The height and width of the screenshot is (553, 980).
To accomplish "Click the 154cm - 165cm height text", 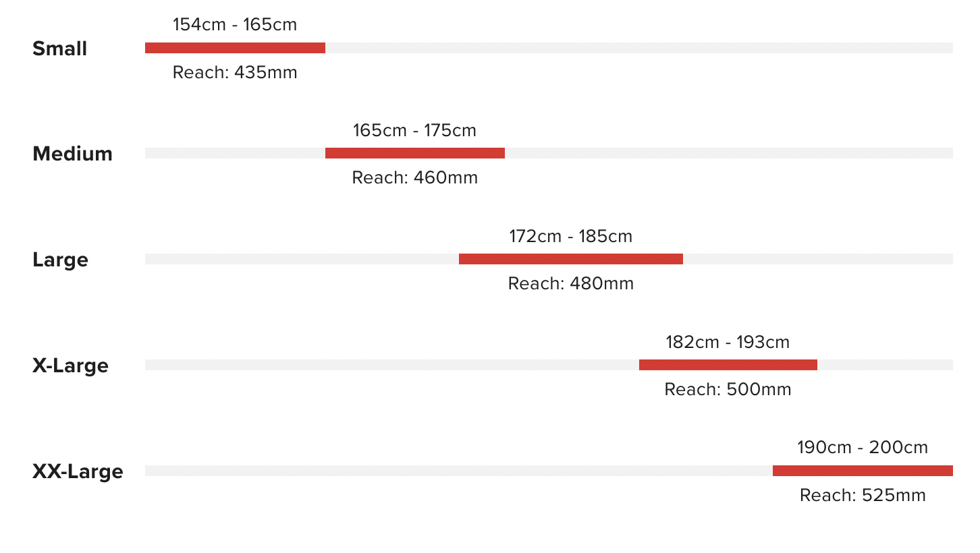I will (235, 25).
